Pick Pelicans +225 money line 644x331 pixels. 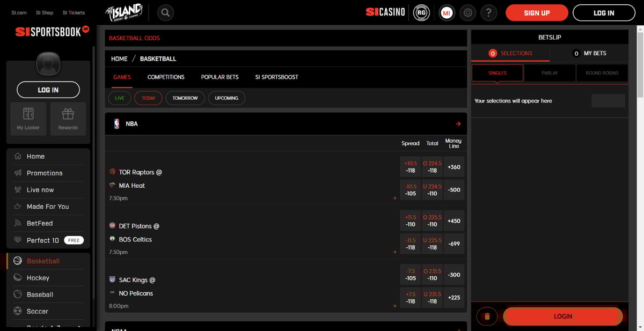[x=454, y=298]
